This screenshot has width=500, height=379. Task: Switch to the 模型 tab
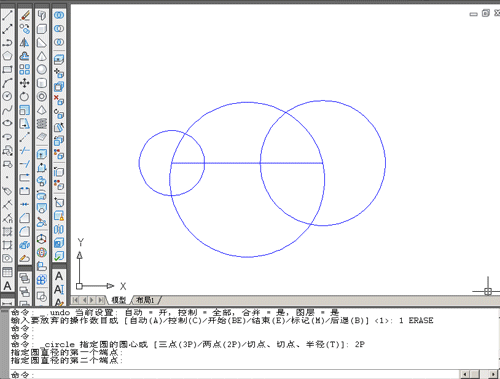(x=119, y=300)
